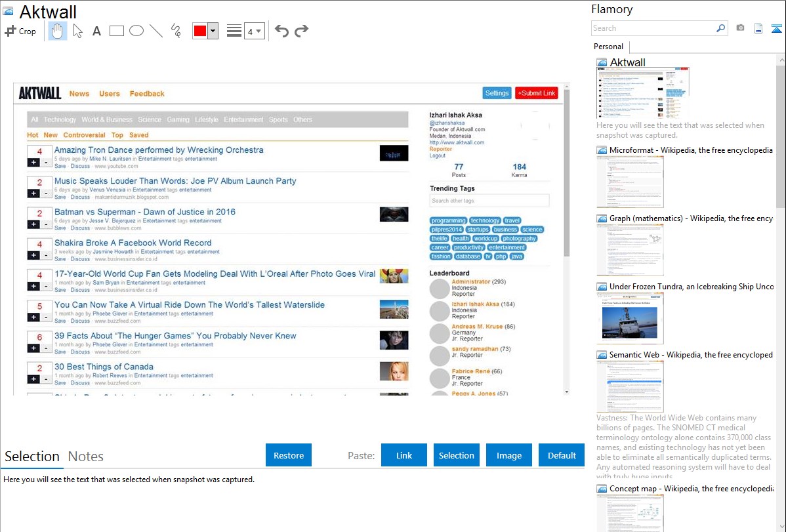Click the browser icon beside sidebar Aktwall title
Image resolution: width=786 pixels, height=532 pixels.
[602, 63]
